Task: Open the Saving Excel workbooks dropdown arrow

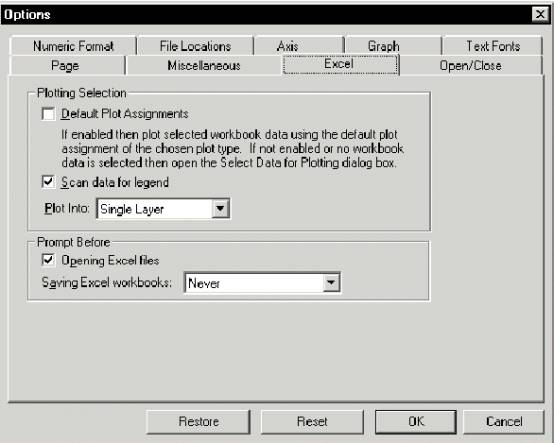Action: pyautogui.click(x=331, y=282)
